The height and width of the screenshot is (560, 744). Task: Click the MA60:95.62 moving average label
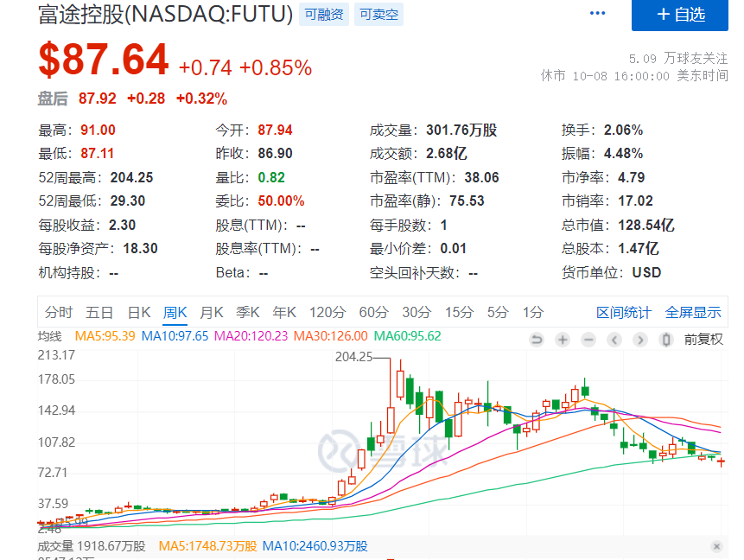[408, 336]
